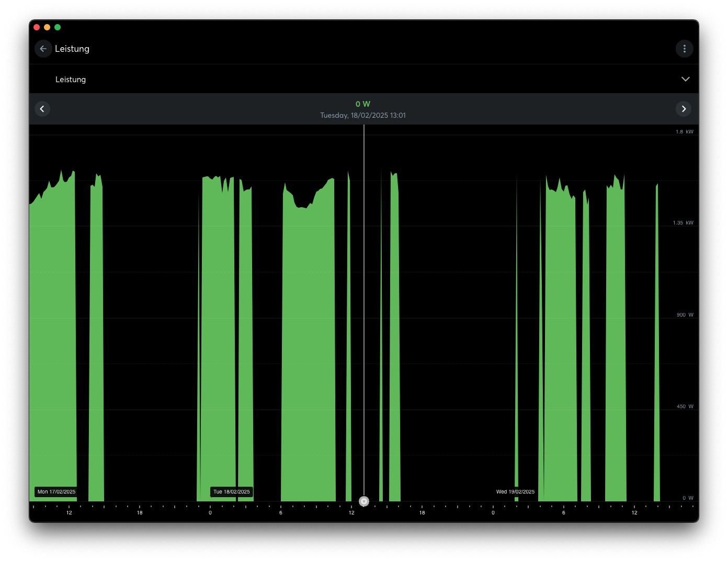Click the Tue 18/02/2025 date label
The width and height of the screenshot is (728, 561).
click(x=232, y=492)
